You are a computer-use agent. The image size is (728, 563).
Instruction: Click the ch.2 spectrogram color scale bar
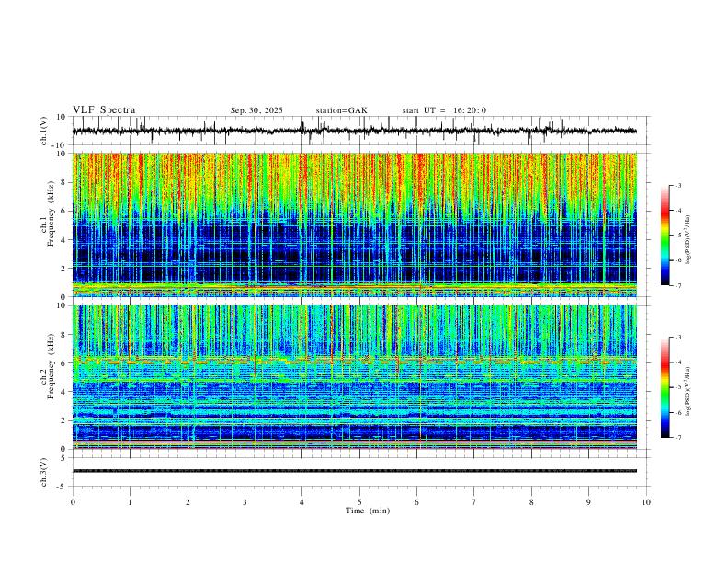(665, 387)
